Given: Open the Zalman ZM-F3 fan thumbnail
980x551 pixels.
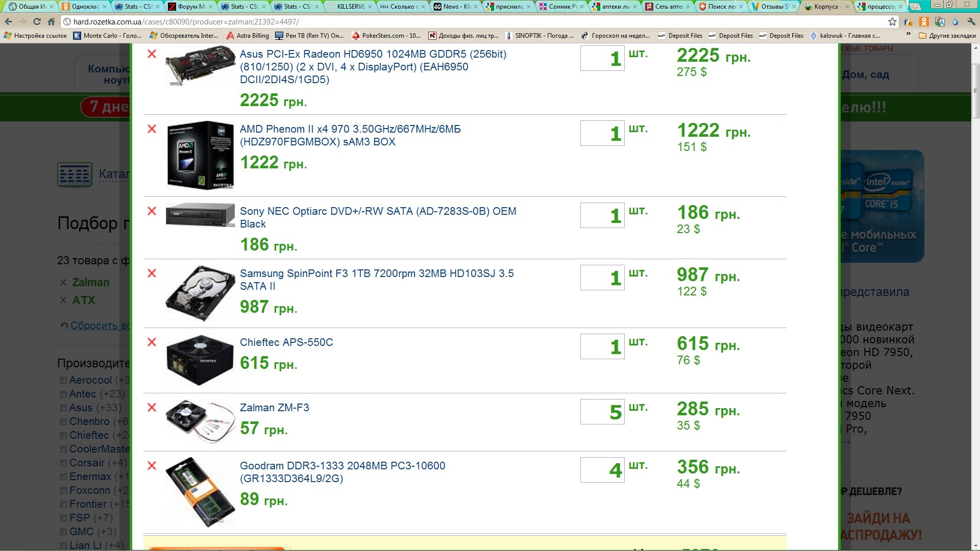Looking at the screenshot, I should click(x=200, y=421).
